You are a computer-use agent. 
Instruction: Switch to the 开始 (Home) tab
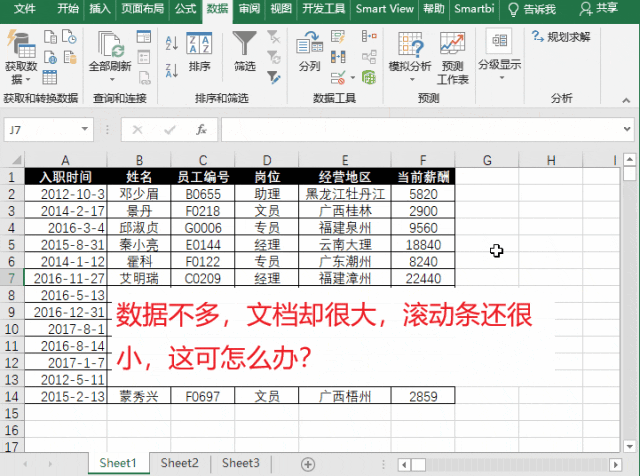pos(68,9)
